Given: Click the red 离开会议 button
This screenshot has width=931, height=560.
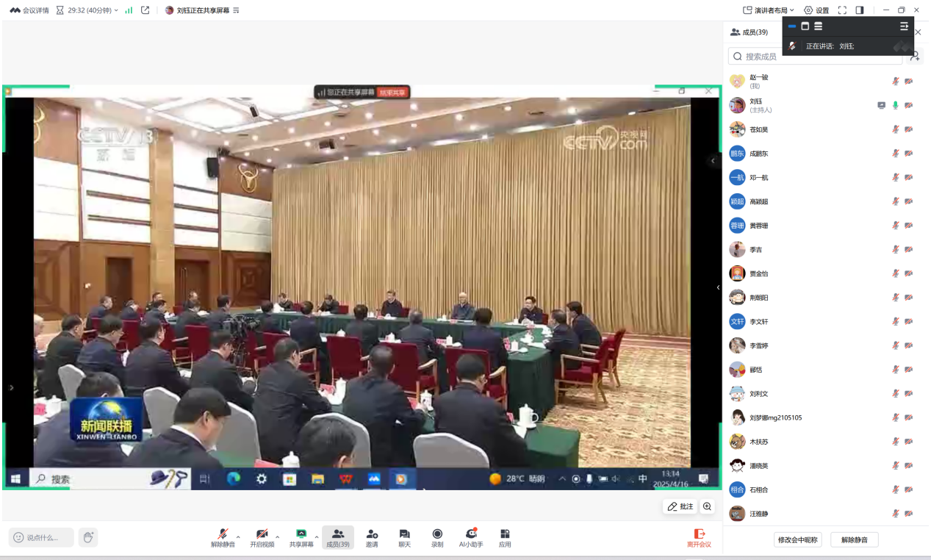Looking at the screenshot, I should tap(699, 537).
